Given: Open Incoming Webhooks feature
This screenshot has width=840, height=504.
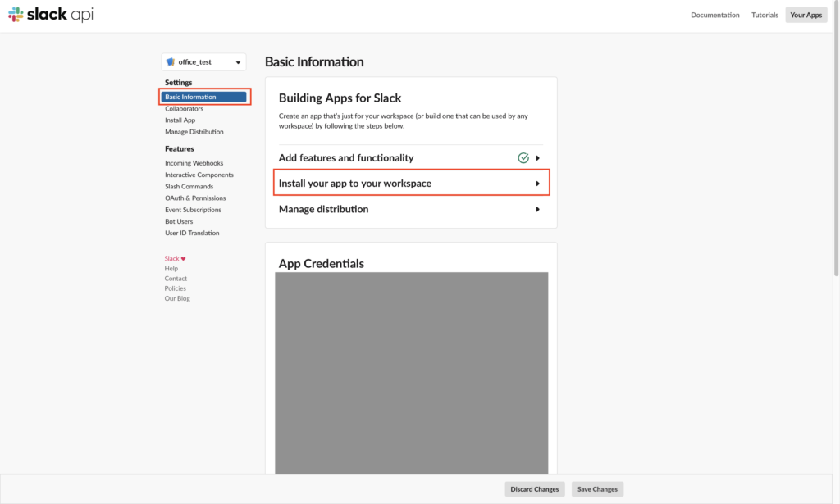Looking at the screenshot, I should click(194, 163).
